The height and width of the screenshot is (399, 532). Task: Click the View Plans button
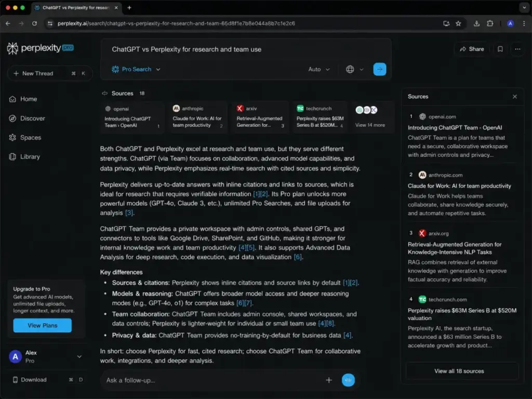point(43,325)
